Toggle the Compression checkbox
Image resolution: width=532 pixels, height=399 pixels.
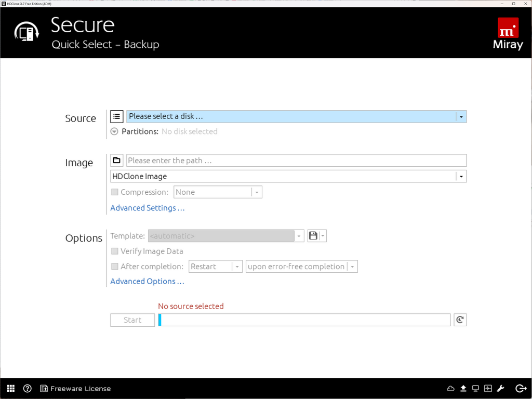115,192
